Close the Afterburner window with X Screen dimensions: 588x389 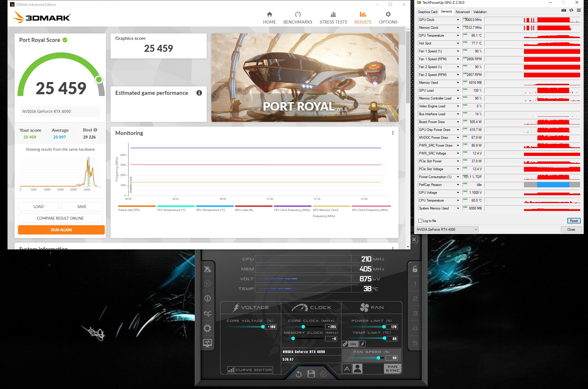[x=415, y=239]
